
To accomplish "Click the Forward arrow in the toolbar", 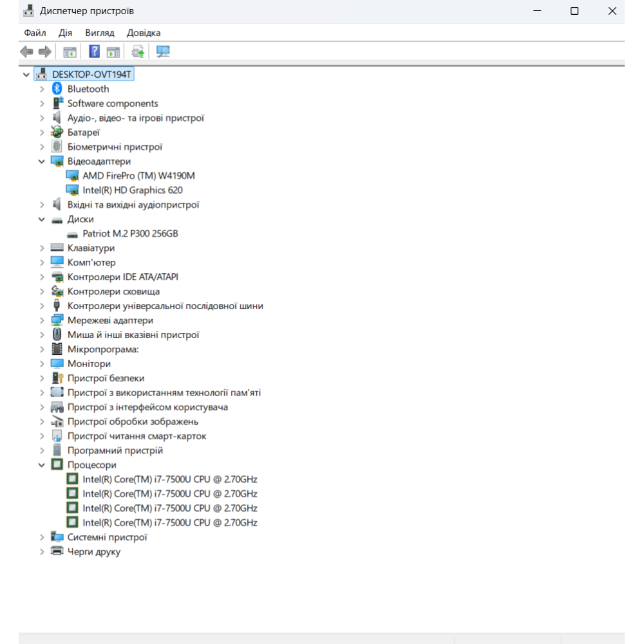I will click(44, 52).
